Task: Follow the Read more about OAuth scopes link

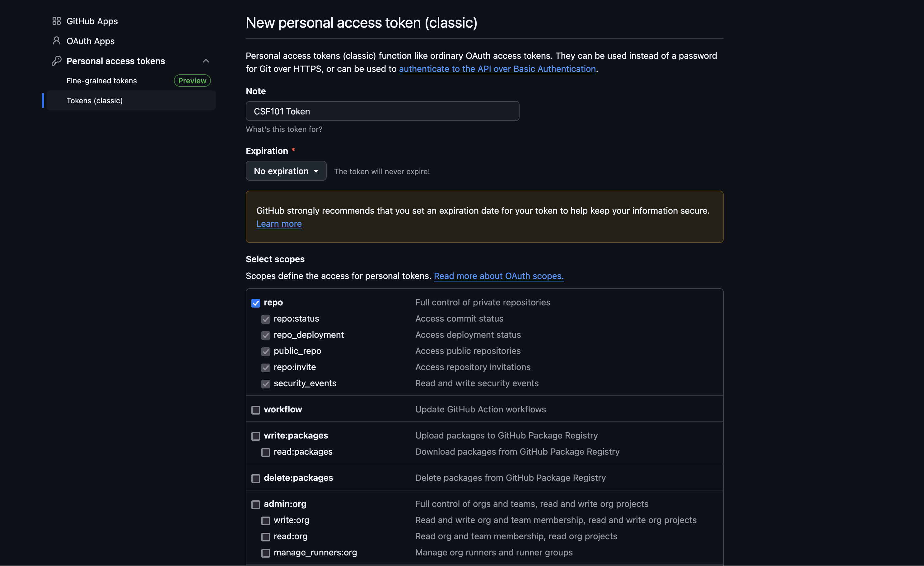Action: coord(498,276)
